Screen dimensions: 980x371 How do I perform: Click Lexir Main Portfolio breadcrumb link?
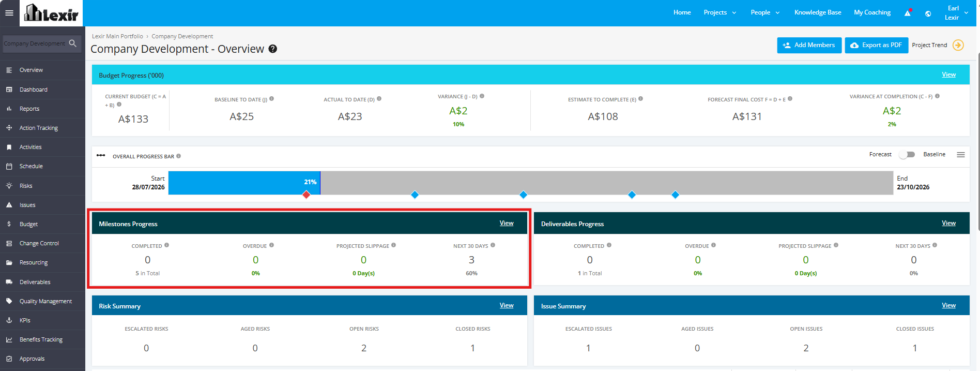[x=117, y=36]
